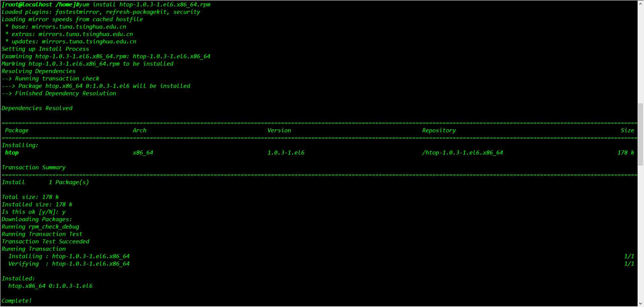Click the '1/1' counter on Verifying row
The height and width of the screenshot is (307, 644).
pyautogui.click(x=629, y=264)
